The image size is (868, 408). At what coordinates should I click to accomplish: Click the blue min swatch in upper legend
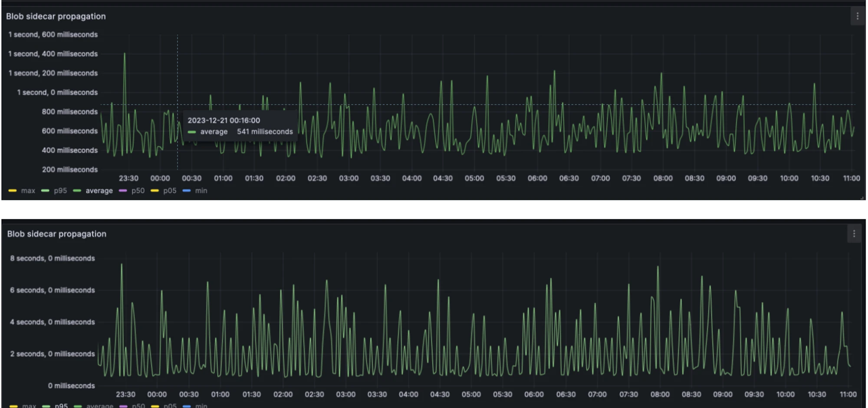[x=187, y=191]
